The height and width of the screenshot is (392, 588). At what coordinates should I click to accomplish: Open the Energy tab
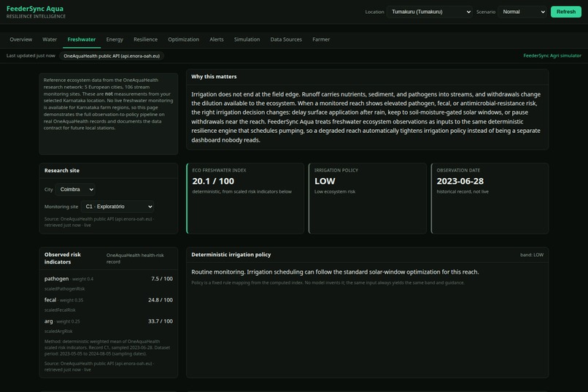pyautogui.click(x=115, y=39)
